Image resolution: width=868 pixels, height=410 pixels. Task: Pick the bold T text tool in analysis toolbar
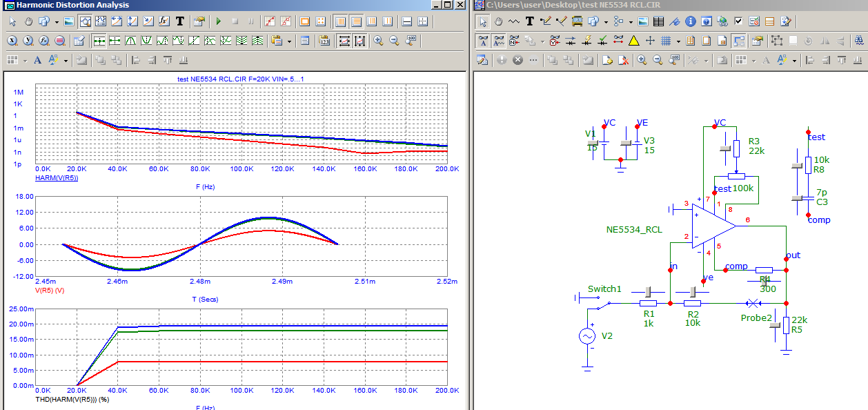(x=180, y=21)
